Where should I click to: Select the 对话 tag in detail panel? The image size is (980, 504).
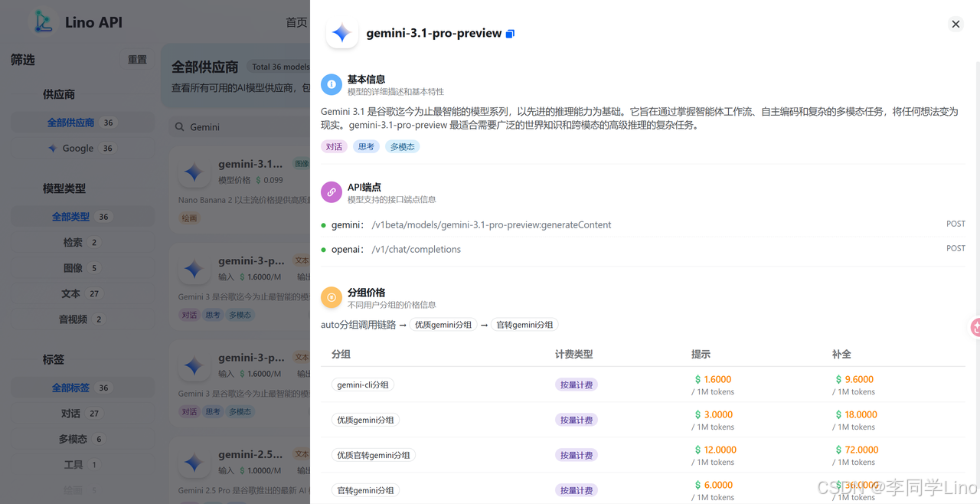click(334, 146)
